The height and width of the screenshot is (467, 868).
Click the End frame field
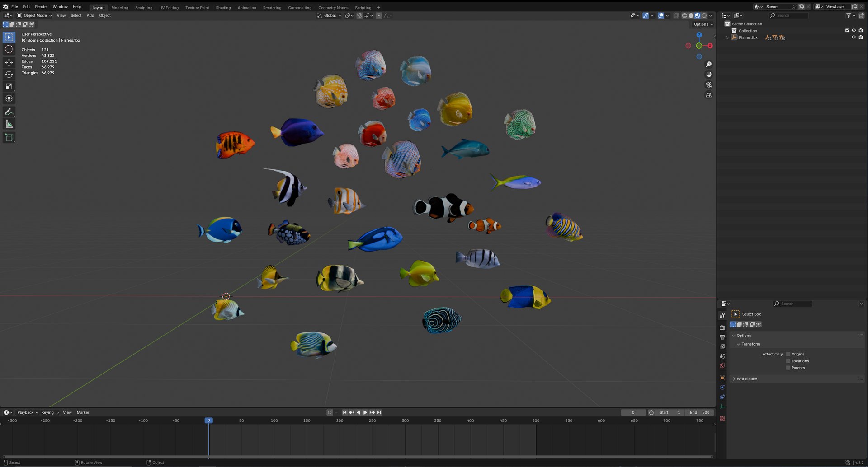[699, 412]
